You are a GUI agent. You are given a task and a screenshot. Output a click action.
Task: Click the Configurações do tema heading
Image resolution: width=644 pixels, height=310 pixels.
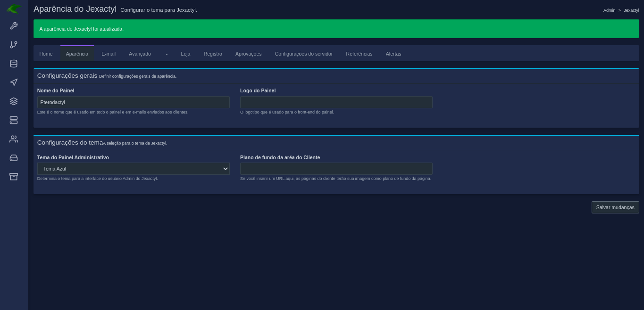click(x=70, y=143)
